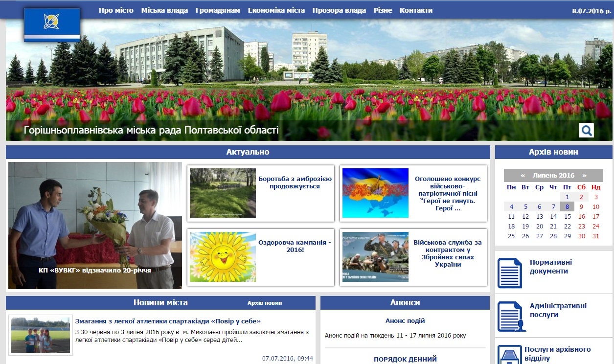
Task: Expand the Економіка міста menu
Action: (276, 10)
